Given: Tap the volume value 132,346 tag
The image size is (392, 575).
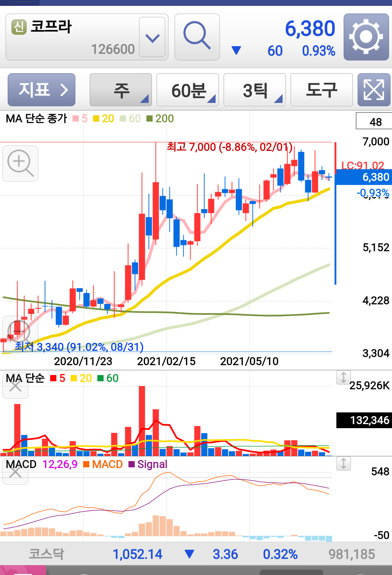Looking at the screenshot, I should pos(364,420).
